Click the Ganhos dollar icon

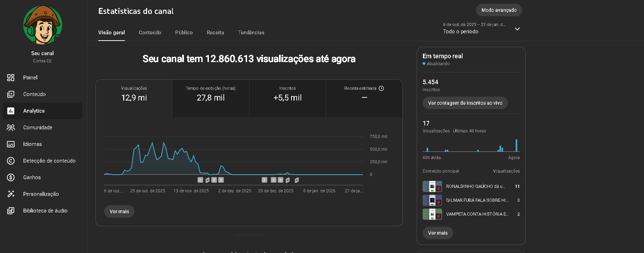(11, 177)
